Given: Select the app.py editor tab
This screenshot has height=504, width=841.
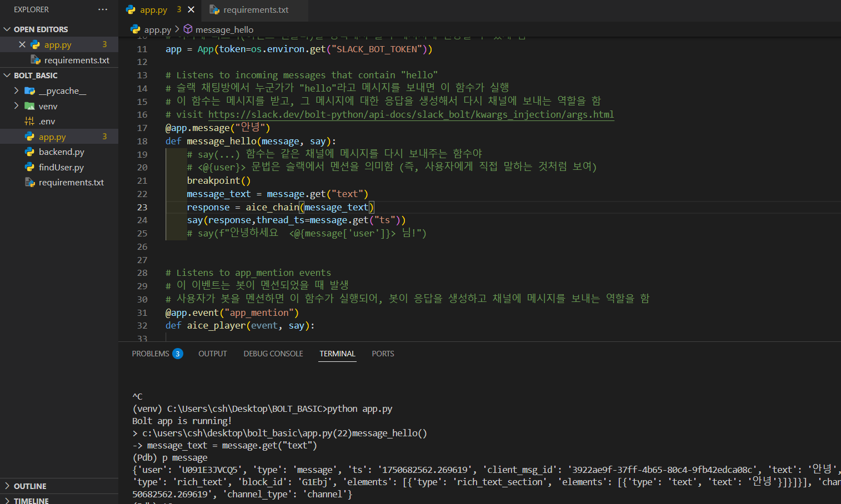Looking at the screenshot, I should pos(161,9).
